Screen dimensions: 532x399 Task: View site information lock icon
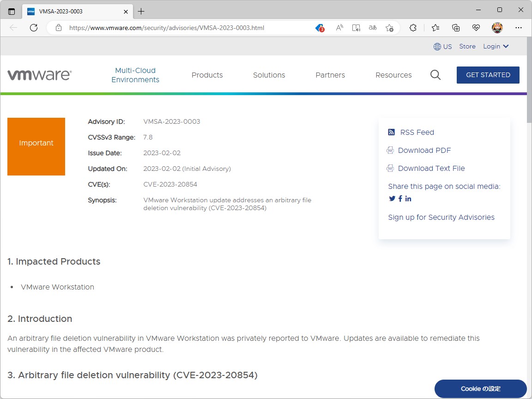point(59,28)
